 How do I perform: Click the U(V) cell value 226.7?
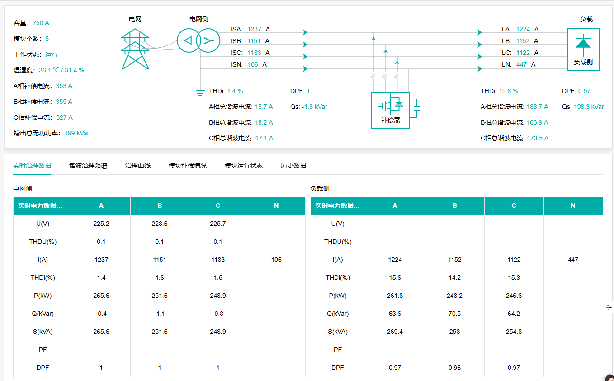click(218, 224)
